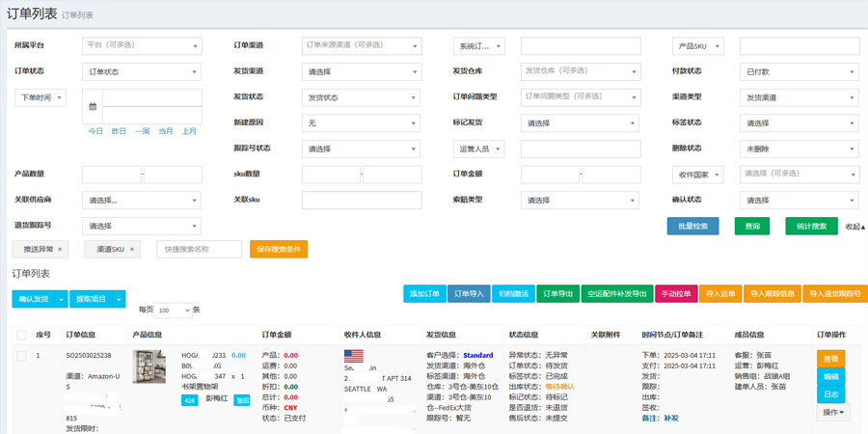Screen dimensions: 868x434
Task: Type in the 快捷搜索名称 input field
Action: [199, 249]
